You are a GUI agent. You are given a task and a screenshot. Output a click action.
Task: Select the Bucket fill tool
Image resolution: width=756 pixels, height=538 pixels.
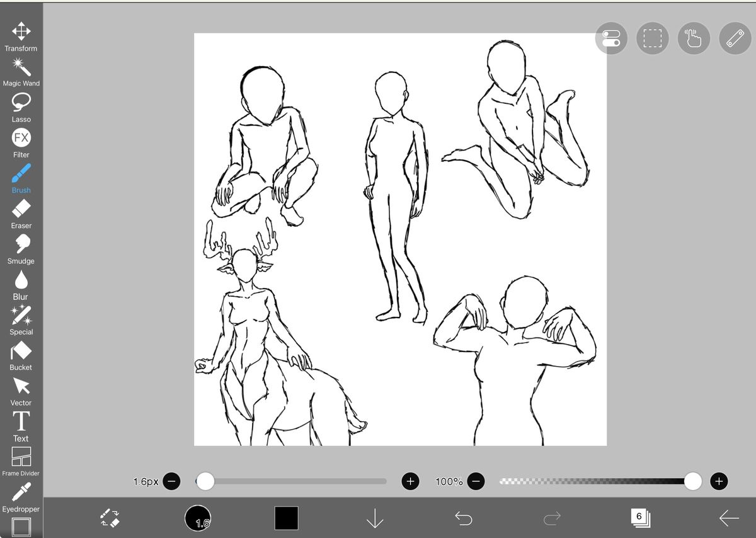(21, 356)
